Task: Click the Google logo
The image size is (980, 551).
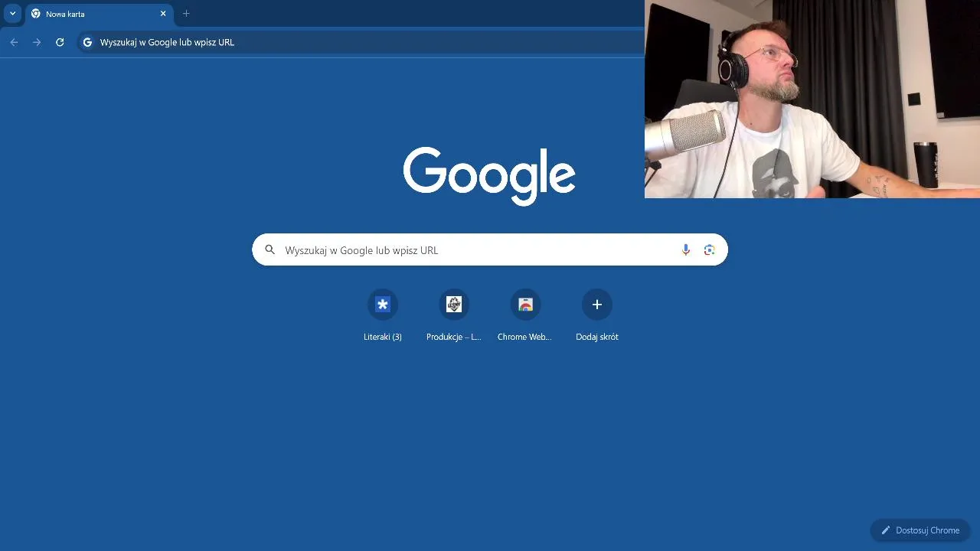Action: click(x=489, y=176)
